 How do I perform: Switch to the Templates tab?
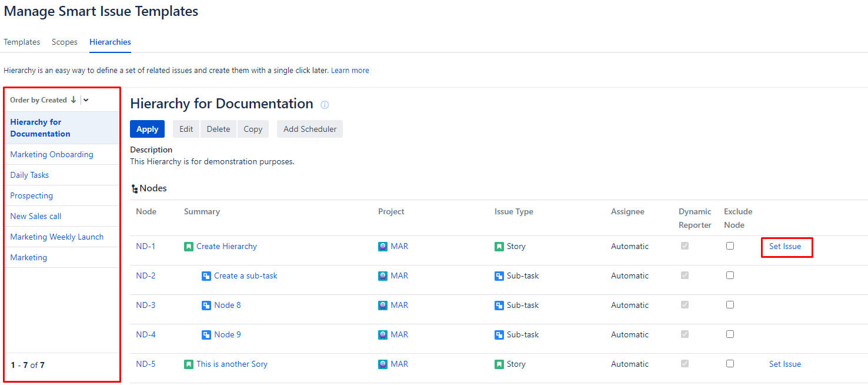[x=22, y=42]
